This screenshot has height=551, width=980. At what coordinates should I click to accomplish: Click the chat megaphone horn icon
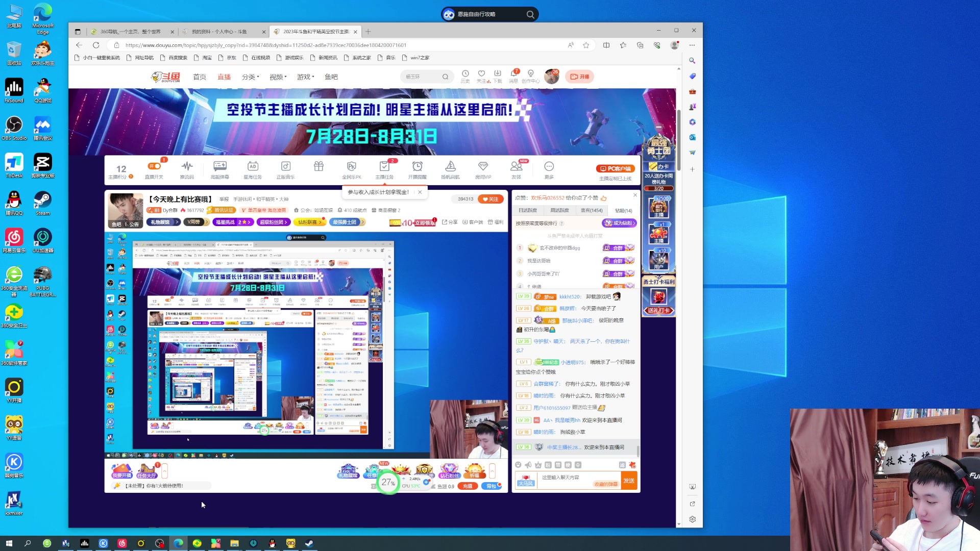point(528,465)
